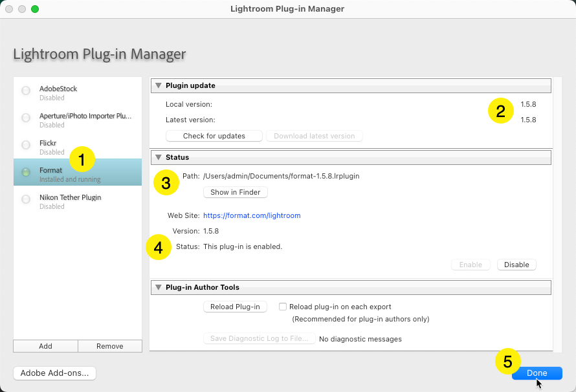Select Aperture/iPhoto Importer plug-in row
The width and height of the screenshot is (576, 392).
click(78, 120)
